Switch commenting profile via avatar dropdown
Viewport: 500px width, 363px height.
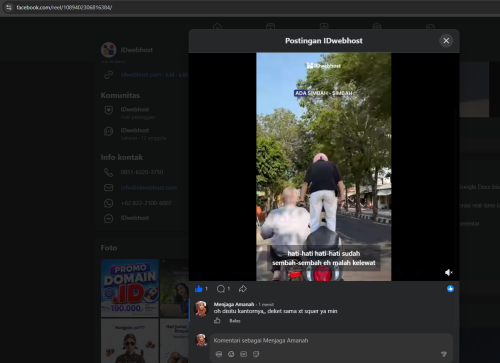201,340
